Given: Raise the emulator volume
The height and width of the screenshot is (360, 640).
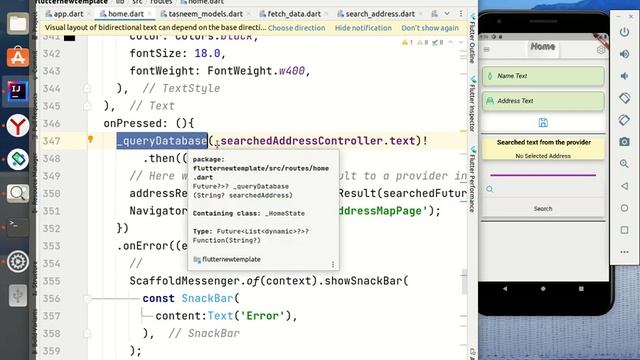Looking at the screenshot, I should coord(624,54).
